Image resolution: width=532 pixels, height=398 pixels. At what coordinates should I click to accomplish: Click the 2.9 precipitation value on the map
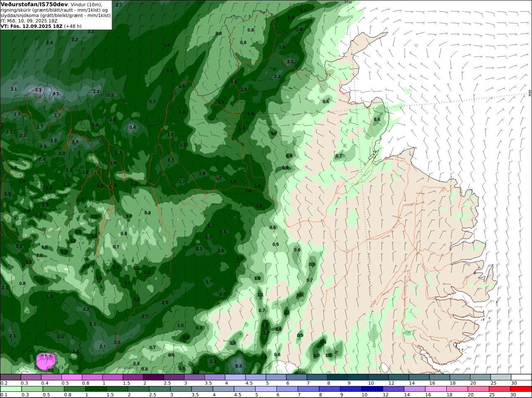(x=75, y=142)
